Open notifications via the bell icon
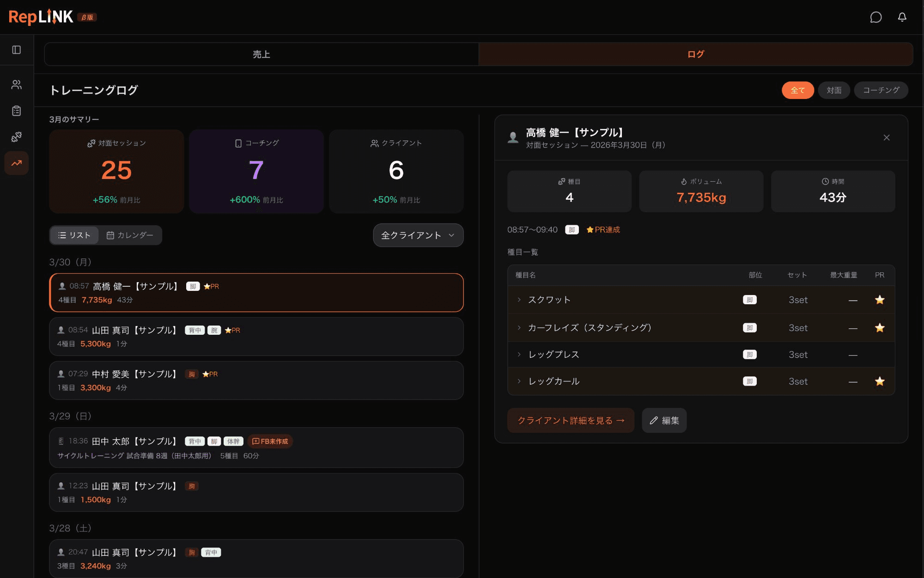This screenshot has width=924, height=578. pos(902,17)
